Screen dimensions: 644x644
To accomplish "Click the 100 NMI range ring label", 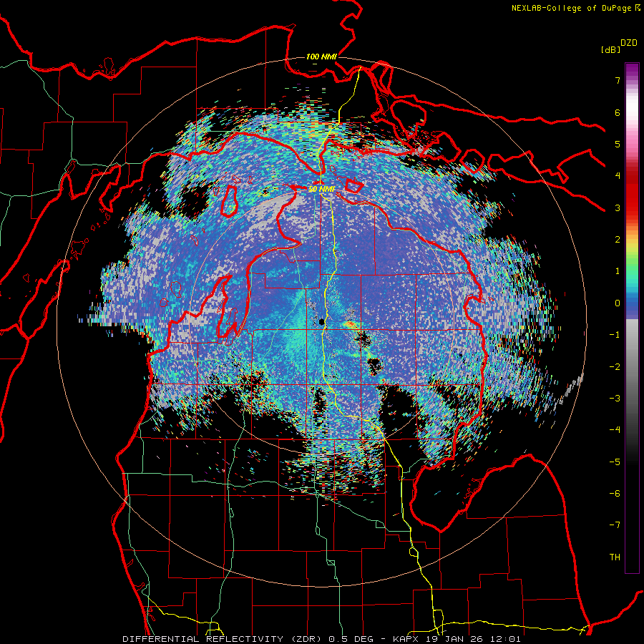I will [321, 57].
